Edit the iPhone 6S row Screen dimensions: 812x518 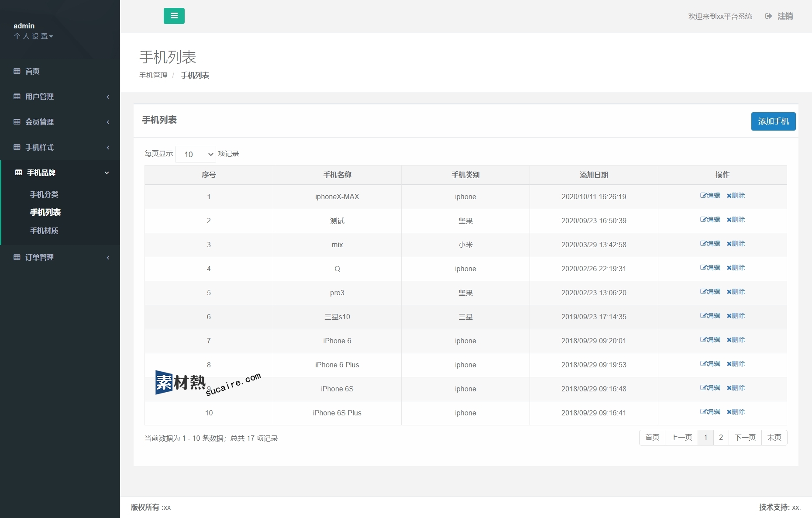click(x=710, y=388)
